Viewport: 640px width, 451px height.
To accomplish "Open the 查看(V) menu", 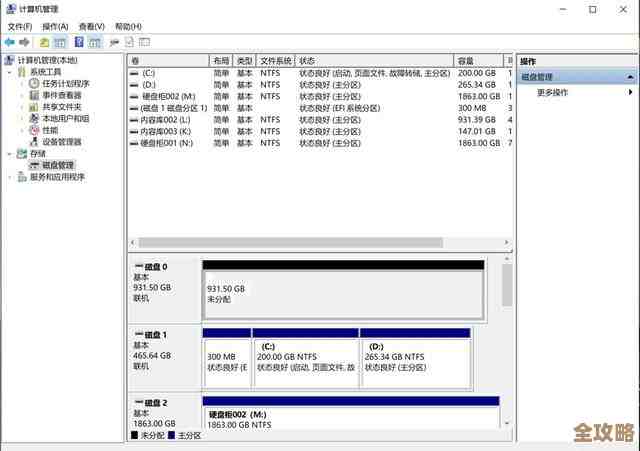I will point(91,27).
